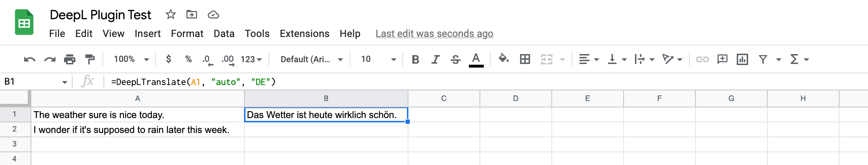Star the DeepL Plugin Test document

(171, 15)
